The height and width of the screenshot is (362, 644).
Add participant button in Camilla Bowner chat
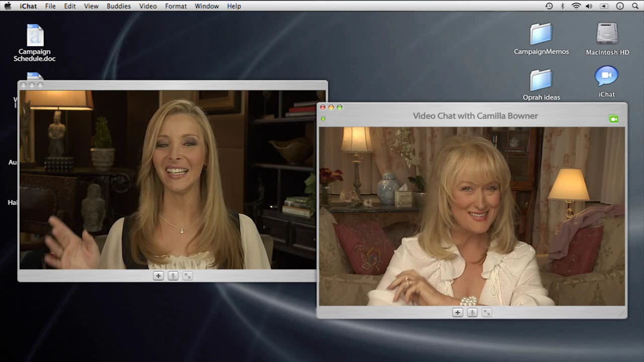coord(457,313)
